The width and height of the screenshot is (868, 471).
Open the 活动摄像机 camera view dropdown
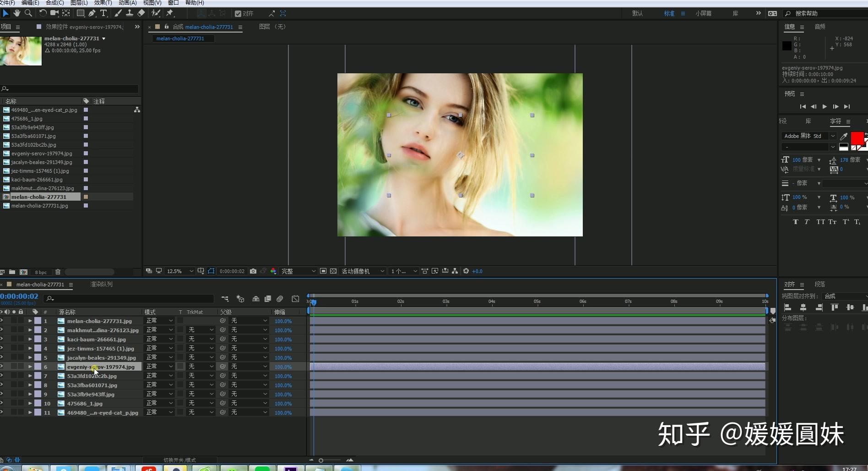[x=363, y=271]
